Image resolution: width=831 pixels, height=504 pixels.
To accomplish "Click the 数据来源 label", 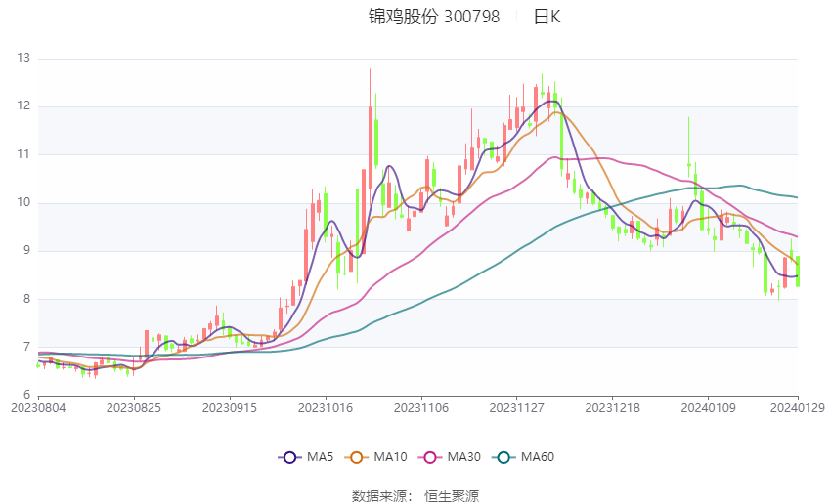I will [379, 496].
